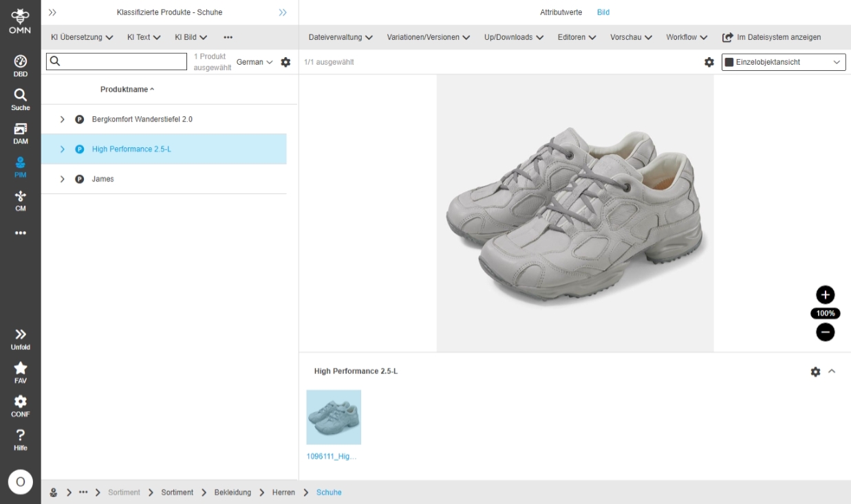This screenshot has height=504, width=851.
Task: Unfold the sidebar navigation
Action: coord(20,338)
